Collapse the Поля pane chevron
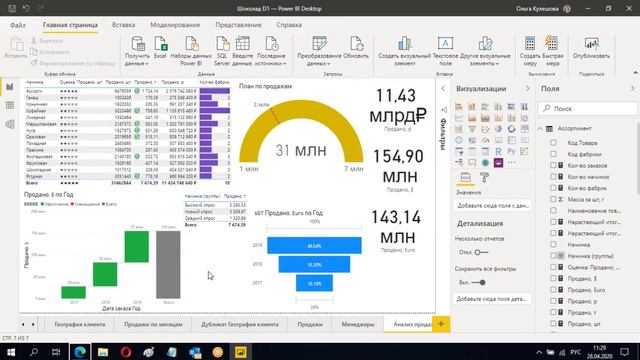640x360 pixels. (x=632, y=89)
